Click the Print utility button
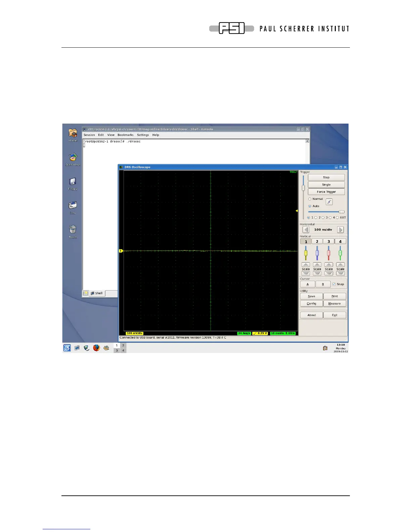 (335, 296)
